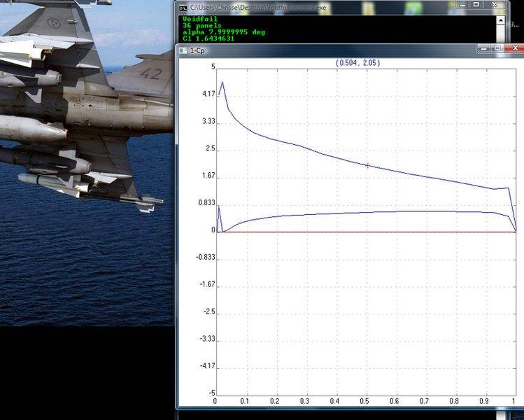
Task: Click the x-axis label '0.3'
Action: point(305,401)
